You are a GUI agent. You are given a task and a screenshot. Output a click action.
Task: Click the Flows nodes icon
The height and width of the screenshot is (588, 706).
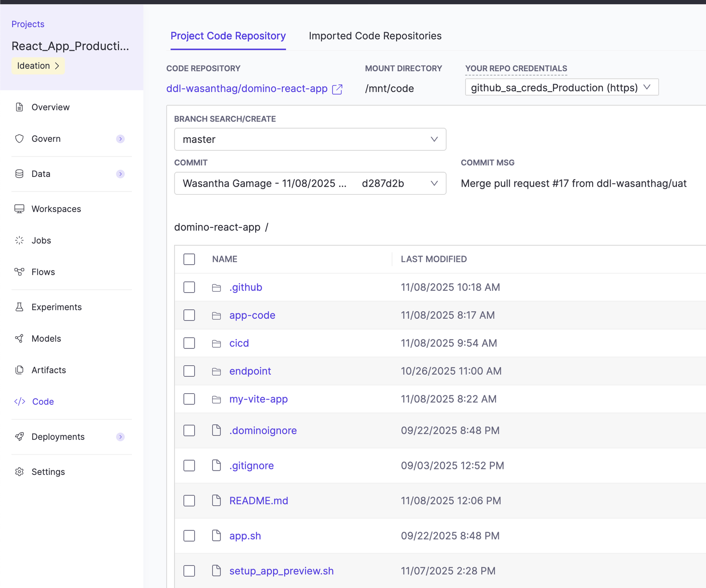click(x=19, y=272)
